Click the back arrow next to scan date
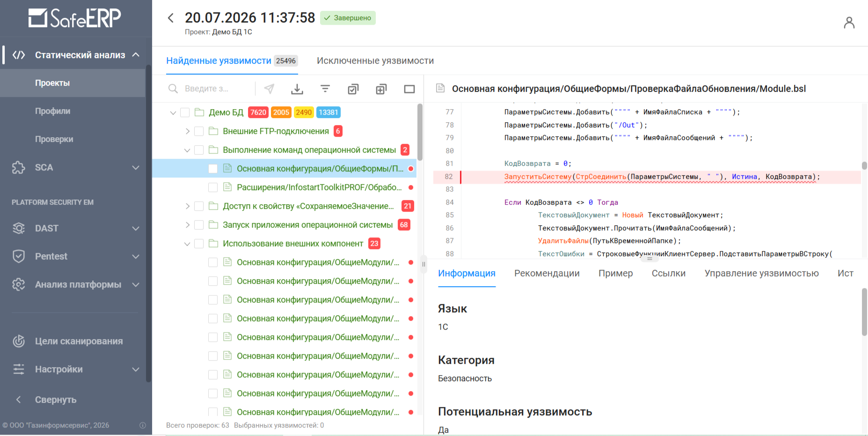868x436 pixels. [171, 18]
